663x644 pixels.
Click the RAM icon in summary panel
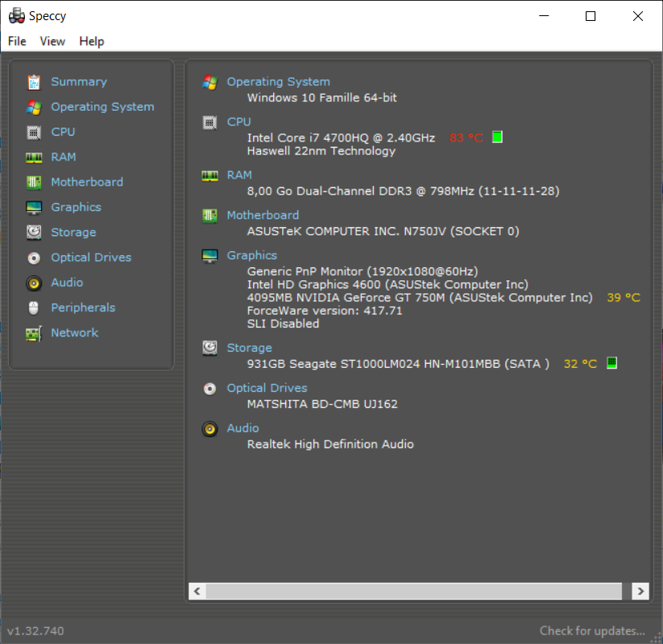point(209,175)
